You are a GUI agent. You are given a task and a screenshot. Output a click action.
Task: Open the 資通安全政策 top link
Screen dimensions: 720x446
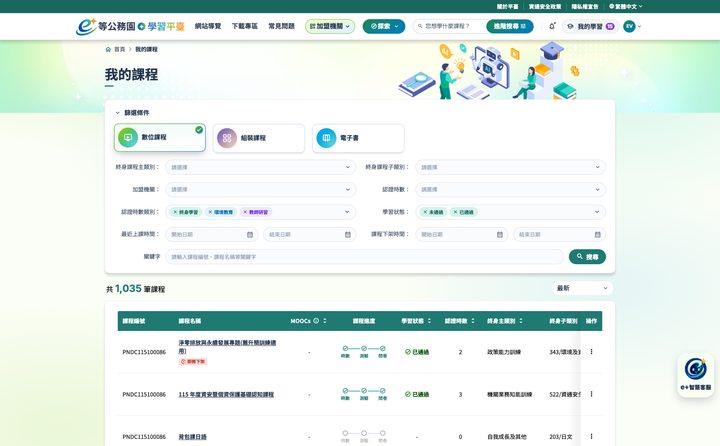[545, 6]
